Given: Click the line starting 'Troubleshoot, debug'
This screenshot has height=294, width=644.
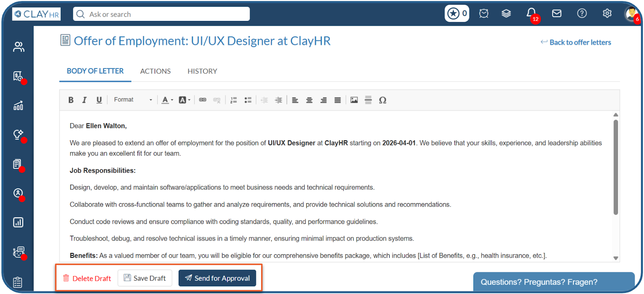Looking at the screenshot, I should click(242, 238).
